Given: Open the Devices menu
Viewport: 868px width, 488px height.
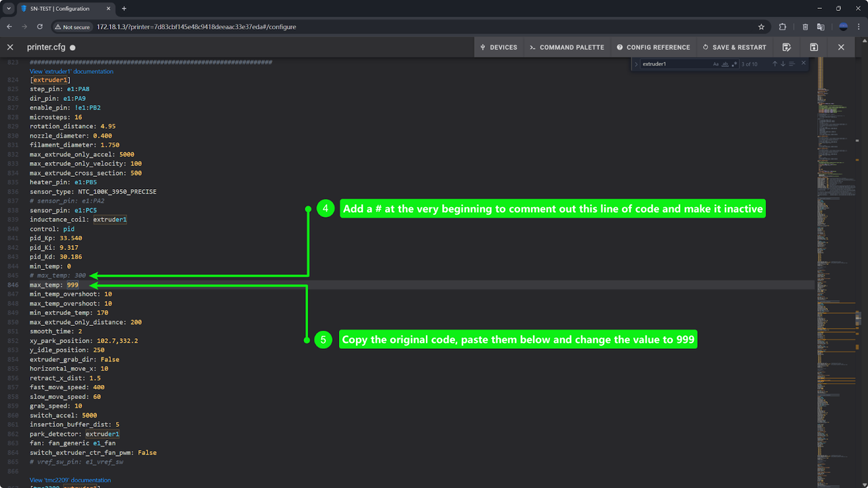Looking at the screenshot, I should [x=498, y=47].
